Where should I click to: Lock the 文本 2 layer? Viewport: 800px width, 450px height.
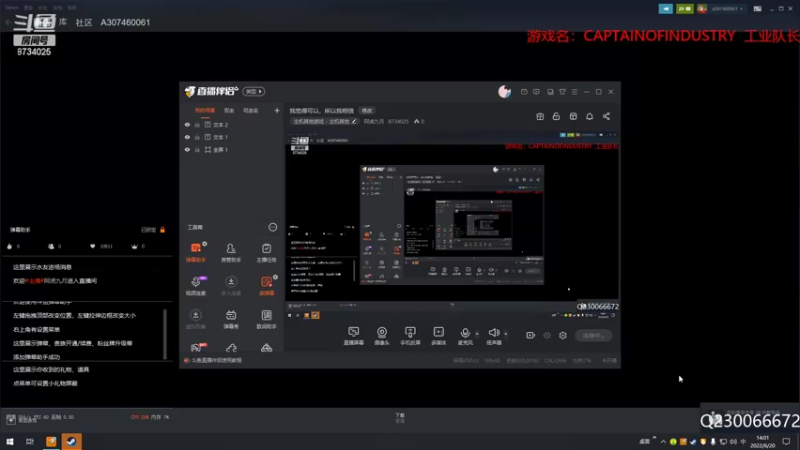pos(197,124)
